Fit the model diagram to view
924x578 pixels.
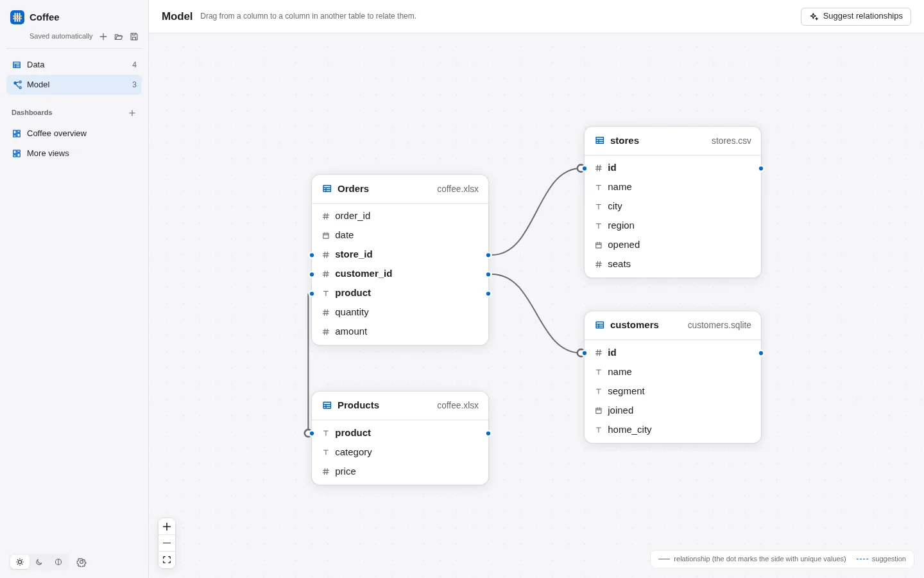click(167, 560)
